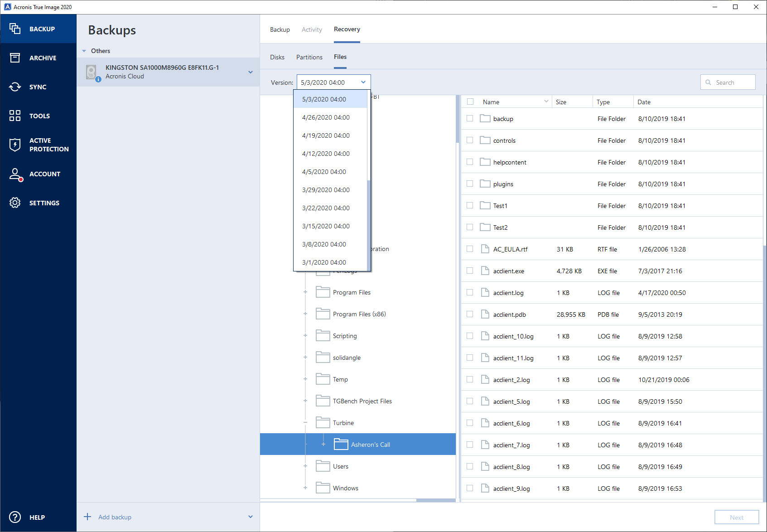Click the Help question mark icon

pyautogui.click(x=15, y=517)
